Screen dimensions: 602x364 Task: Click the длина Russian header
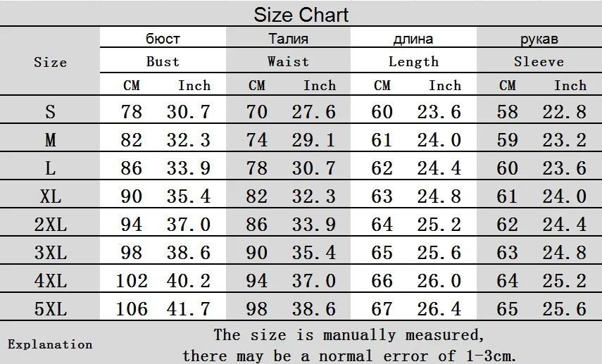(413, 39)
